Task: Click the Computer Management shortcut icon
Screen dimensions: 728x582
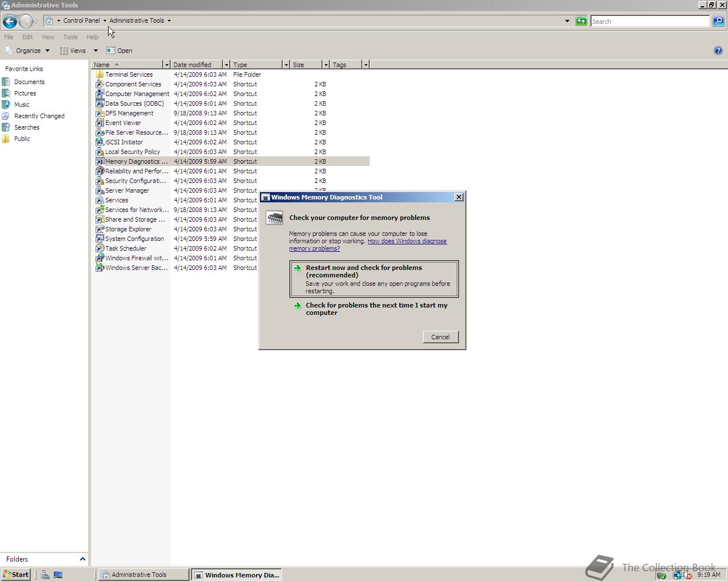Action: pyautogui.click(x=100, y=94)
